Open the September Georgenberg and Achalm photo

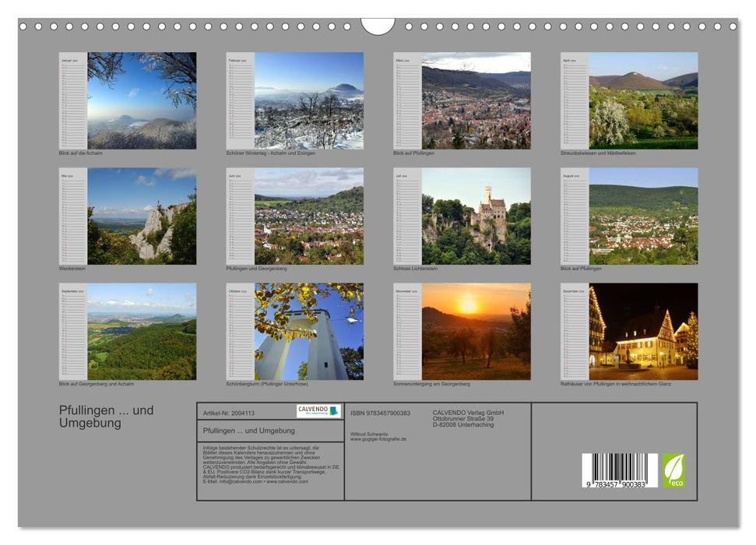[141, 331]
